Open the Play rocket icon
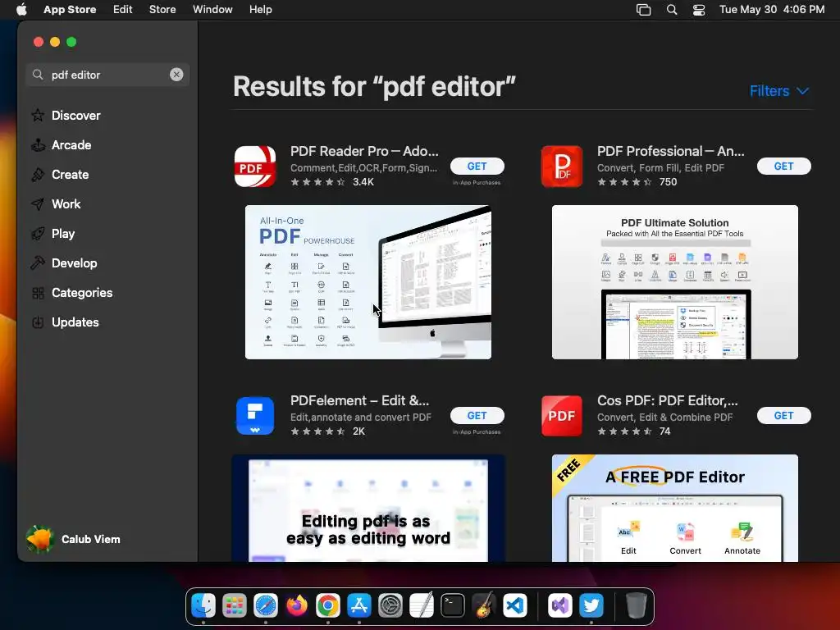Viewport: 840px width, 630px height. (38, 234)
